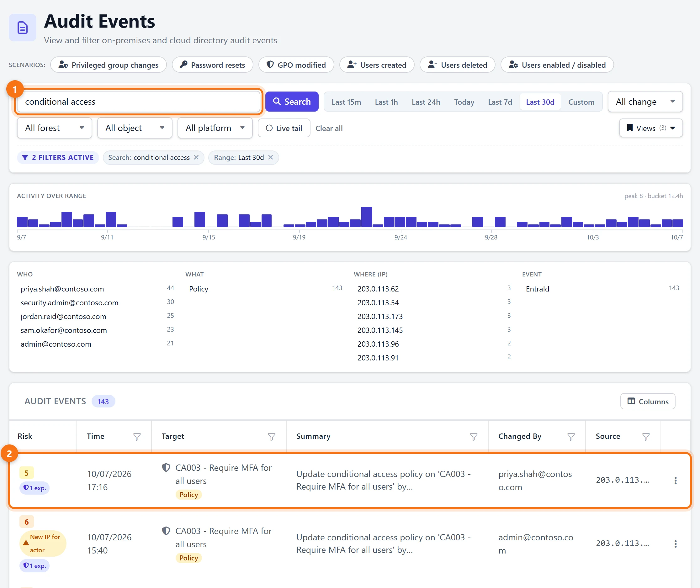Apply the GPO modified scenario
Image resolution: width=700 pixels, height=588 pixels.
[296, 65]
